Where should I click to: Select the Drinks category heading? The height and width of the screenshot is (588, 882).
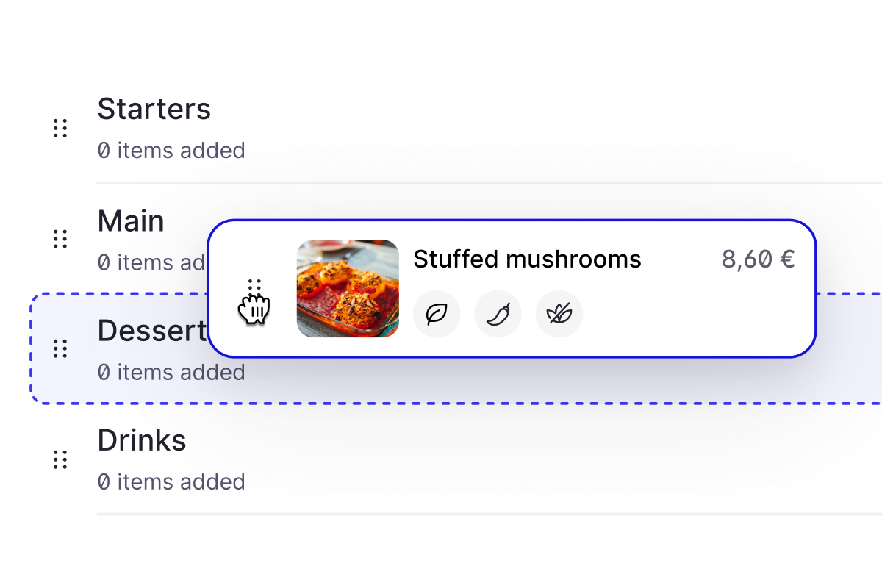tap(142, 440)
